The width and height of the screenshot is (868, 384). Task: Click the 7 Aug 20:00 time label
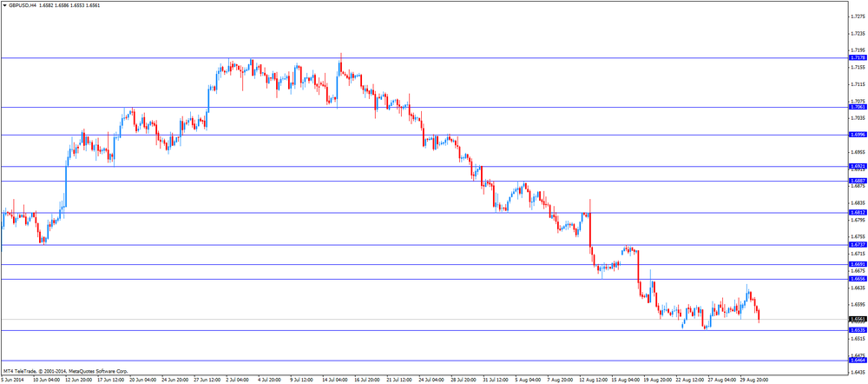(x=561, y=381)
